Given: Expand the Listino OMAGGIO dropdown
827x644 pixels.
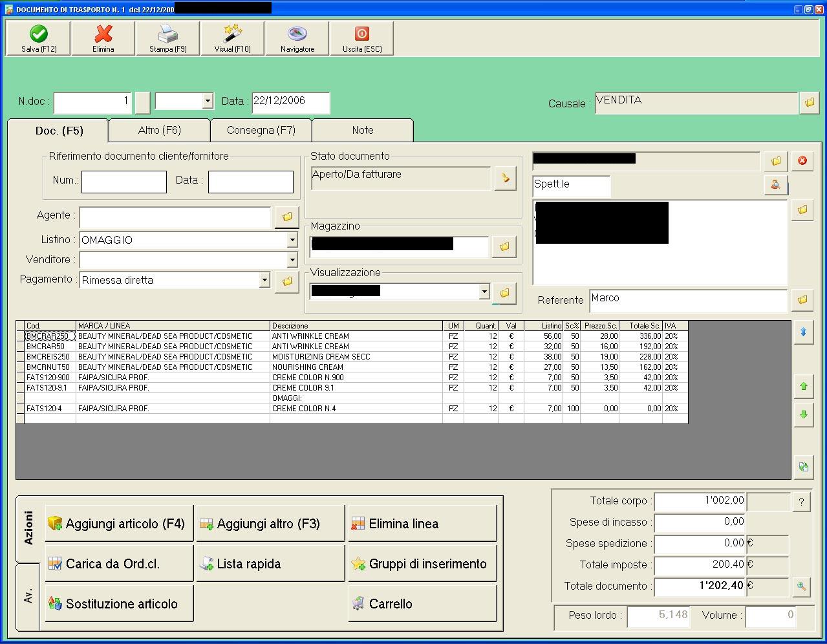Looking at the screenshot, I should pyautogui.click(x=292, y=240).
